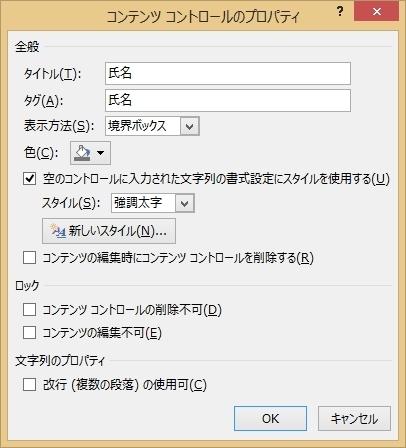
Task: Click the help question mark icon
Action: 340,12
